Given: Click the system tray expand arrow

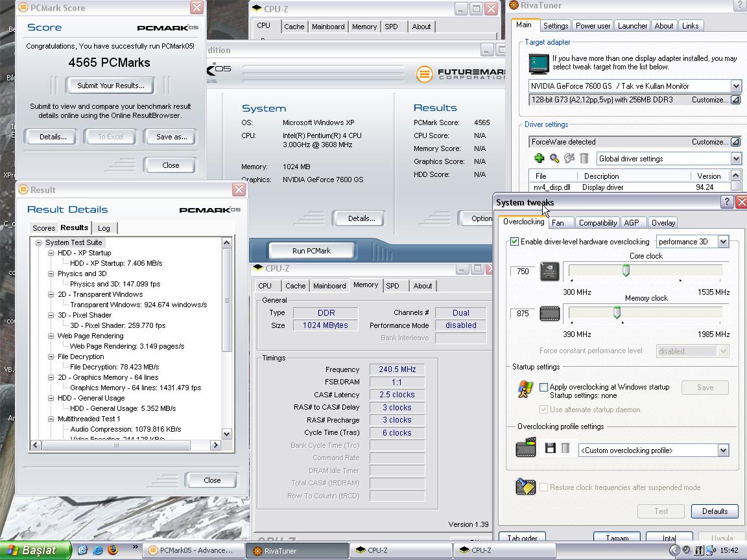Looking at the screenshot, I should click(x=674, y=550).
